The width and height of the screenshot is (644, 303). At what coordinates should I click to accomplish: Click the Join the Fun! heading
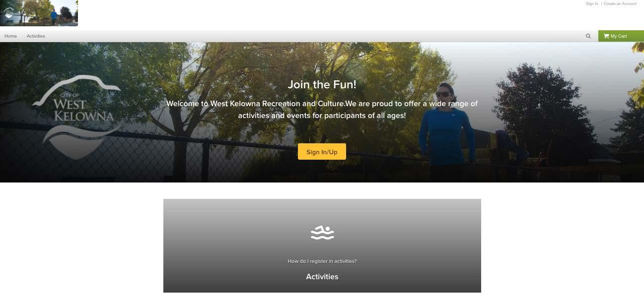tap(322, 84)
